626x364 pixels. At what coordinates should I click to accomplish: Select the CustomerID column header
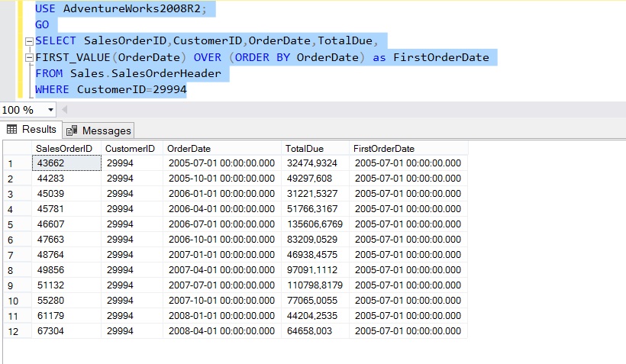pyautogui.click(x=132, y=149)
